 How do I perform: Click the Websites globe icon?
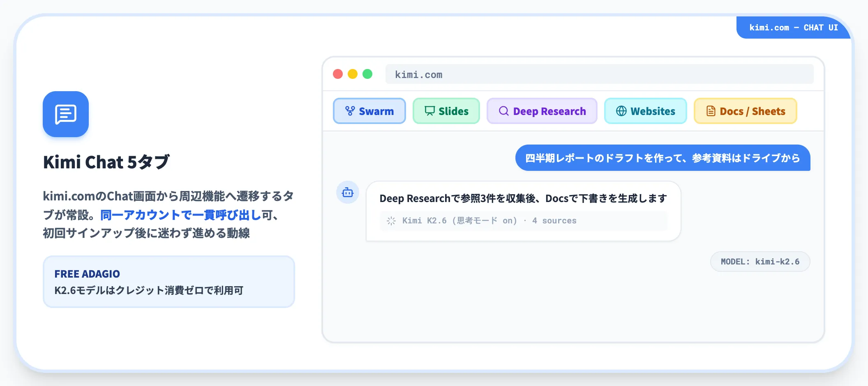pyautogui.click(x=621, y=111)
